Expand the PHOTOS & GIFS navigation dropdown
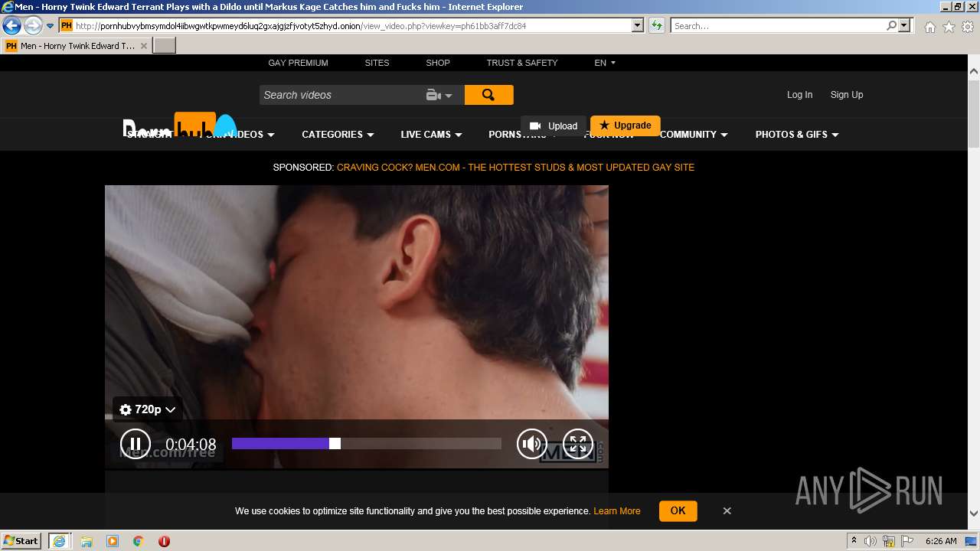This screenshot has height=551, width=980. click(797, 135)
